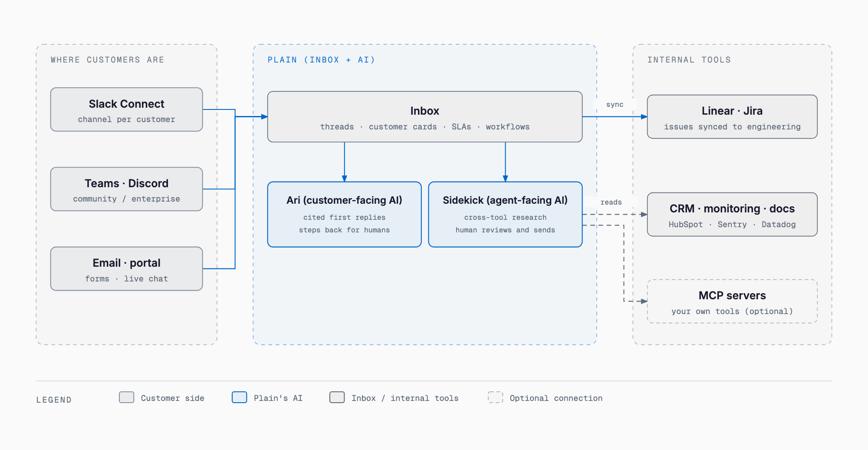
Task: Click 'threads · customer cards · SLAs · workflows' text
Action: click(425, 127)
